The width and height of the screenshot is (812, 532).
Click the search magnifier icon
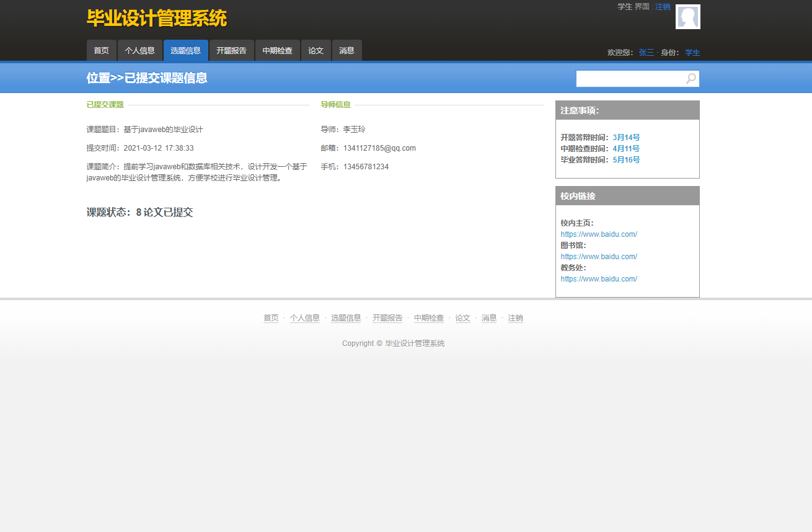tap(691, 79)
